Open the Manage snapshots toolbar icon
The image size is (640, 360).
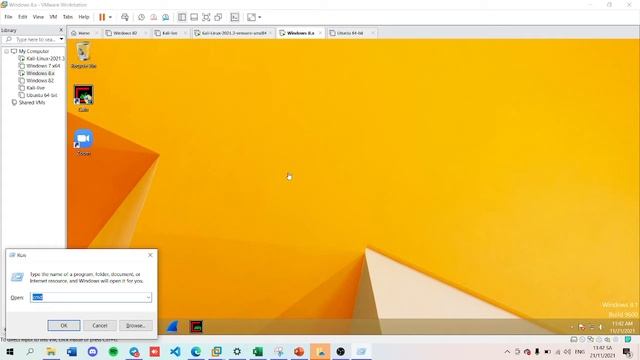tap(165, 17)
